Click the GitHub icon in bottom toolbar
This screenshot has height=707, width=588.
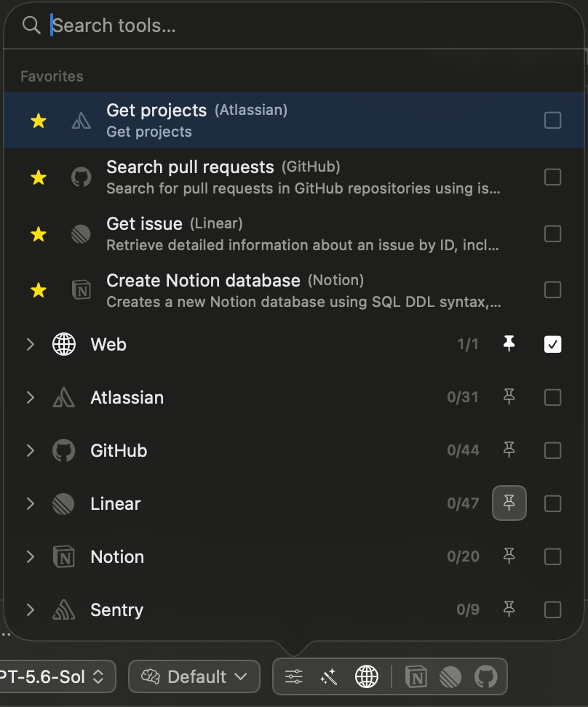pyautogui.click(x=485, y=676)
